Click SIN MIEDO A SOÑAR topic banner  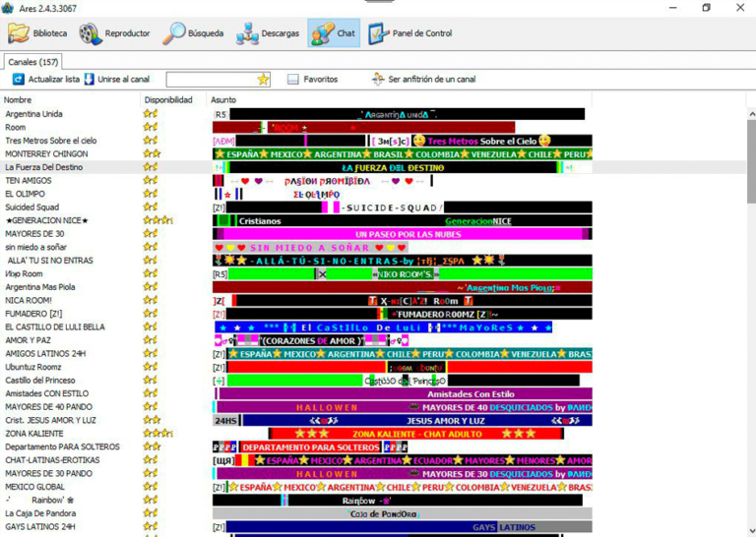coord(310,248)
